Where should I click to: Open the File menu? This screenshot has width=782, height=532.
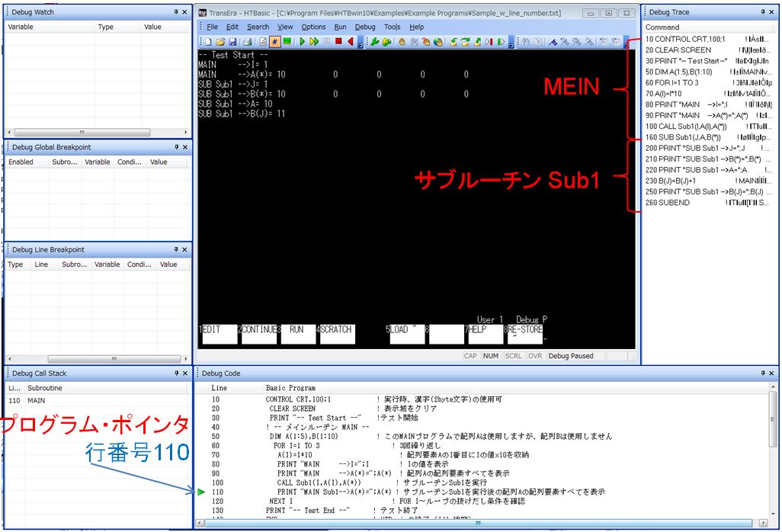213,27
